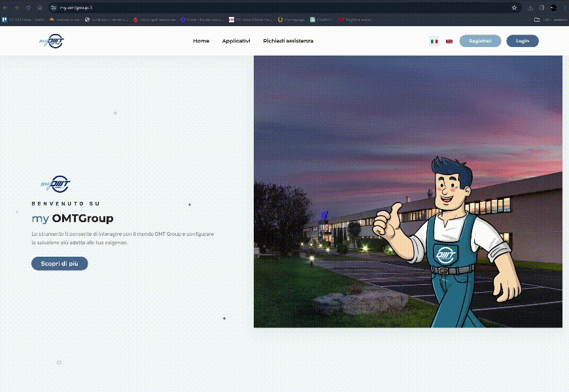This screenshot has height=392, width=569.
Task: Click the Login button
Action: point(523,41)
